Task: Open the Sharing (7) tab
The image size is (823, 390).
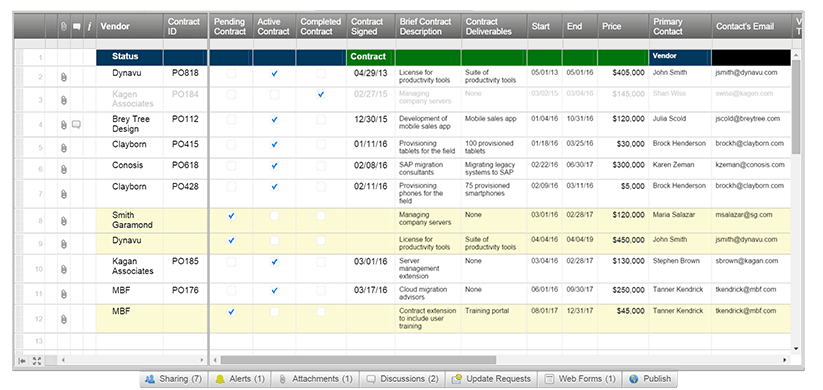Action: coord(174,379)
